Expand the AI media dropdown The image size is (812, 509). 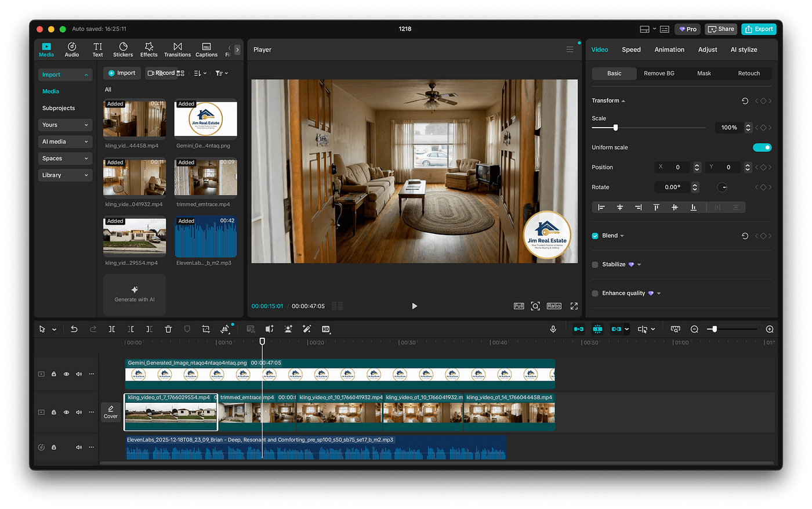pyautogui.click(x=65, y=142)
